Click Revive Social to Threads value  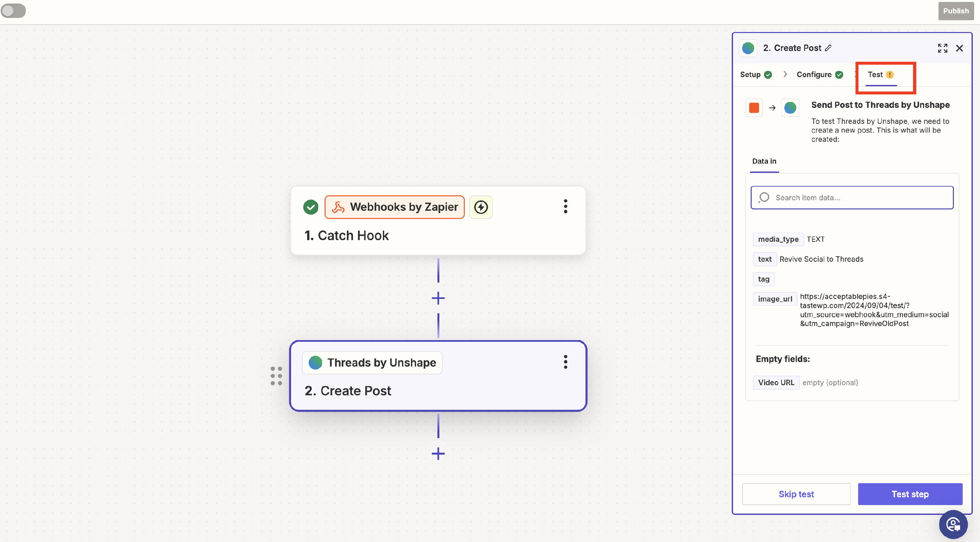(x=821, y=259)
